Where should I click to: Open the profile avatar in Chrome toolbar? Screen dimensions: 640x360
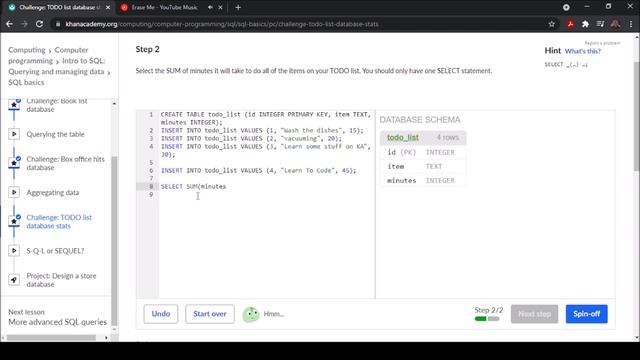tap(616, 24)
